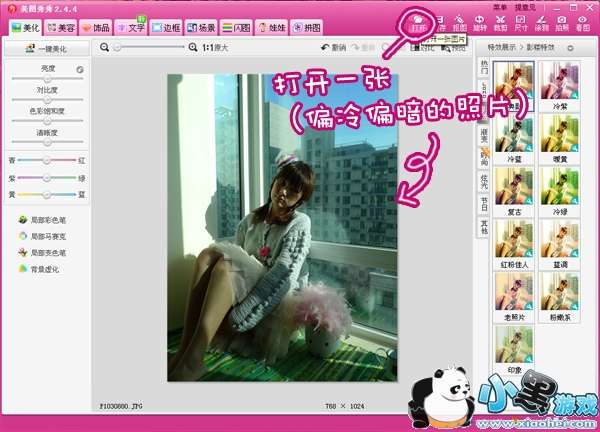Apply the 冷紫 effect thumbnail
This screenshot has height=432, width=600.
click(559, 86)
